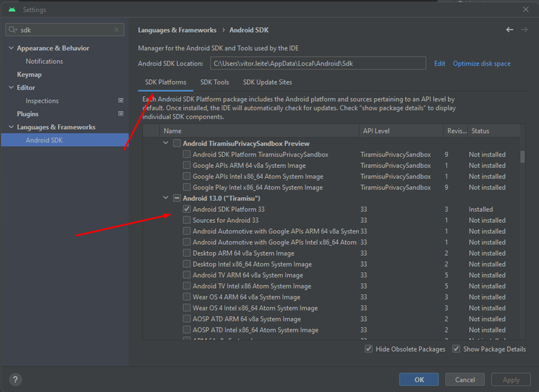Click the clear search field X icon

(x=117, y=29)
